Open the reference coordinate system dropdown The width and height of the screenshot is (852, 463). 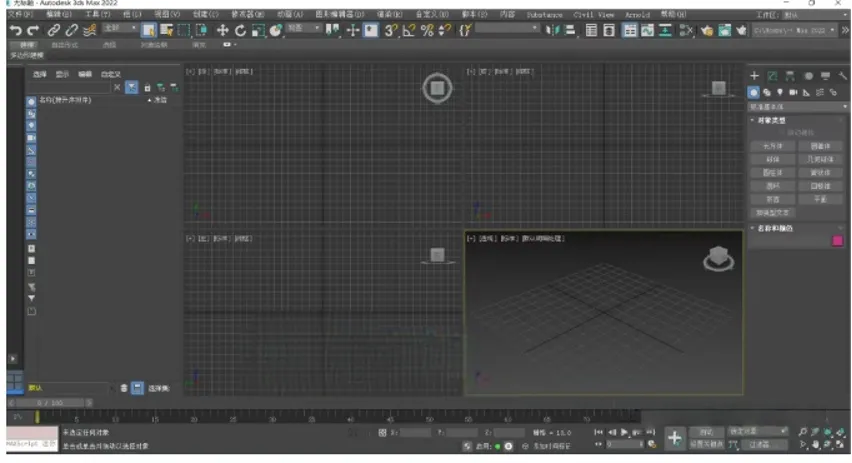coord(303,28)
